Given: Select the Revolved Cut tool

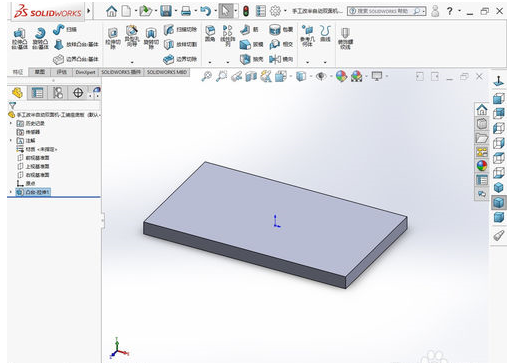Looking at the screenshot, I should click(x=151, y=38).
